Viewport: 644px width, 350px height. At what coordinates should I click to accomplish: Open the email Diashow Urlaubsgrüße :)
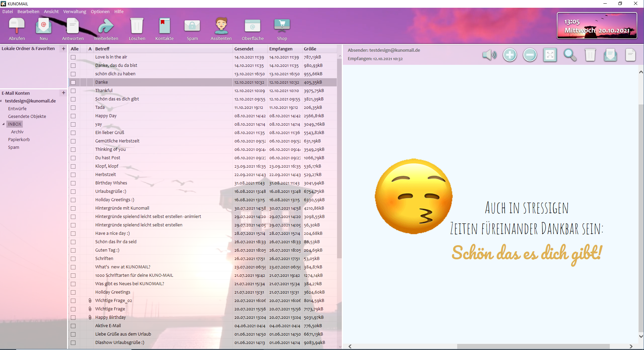tap(203, 343)
